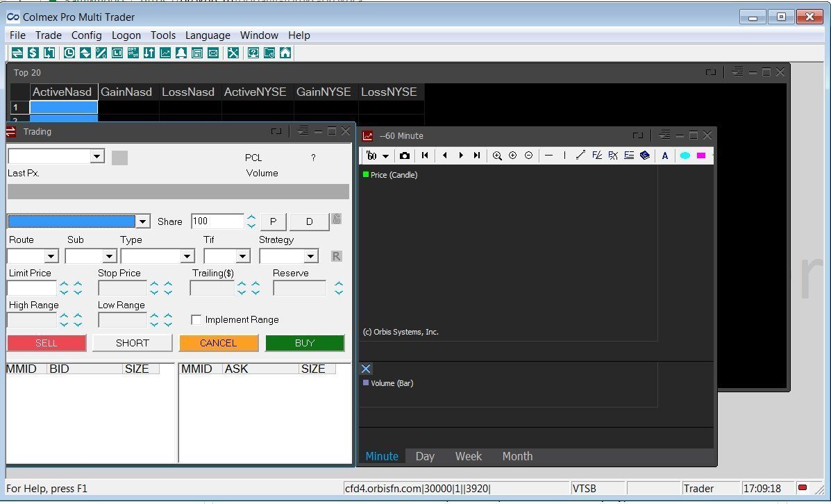Open the Tools menu
831x504 pixels.
tap(162, 35)
